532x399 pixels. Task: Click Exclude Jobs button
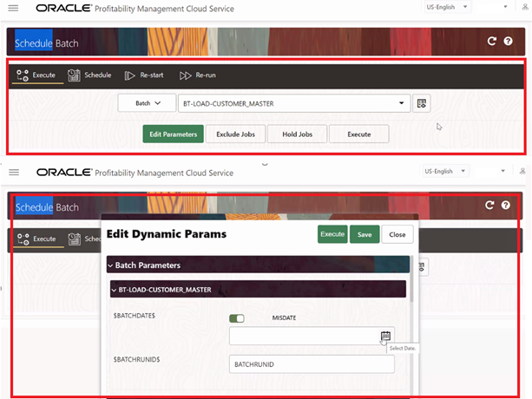pyautogui.click(x=235, y=134)
